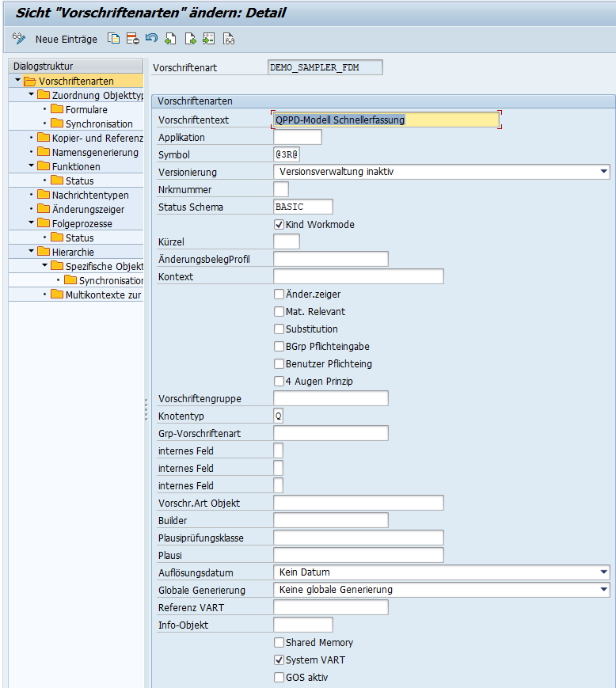This screenshot has height=688, width=616.
Task: Click the Vorschriftentext input field
Action: click(x=386, y=120)
